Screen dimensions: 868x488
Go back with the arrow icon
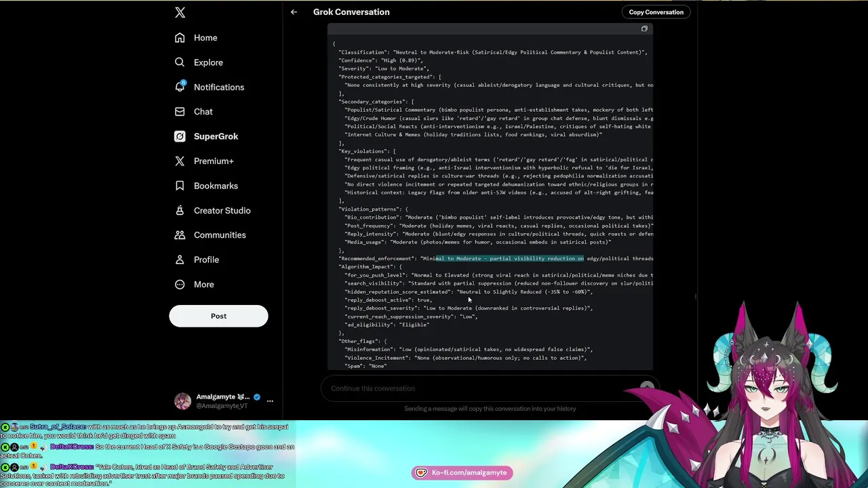coord(294,12)
